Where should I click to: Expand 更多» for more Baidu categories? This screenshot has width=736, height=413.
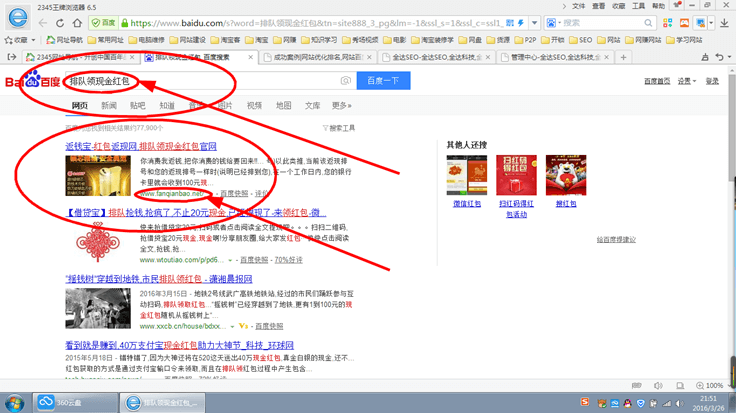(x=341, y=106)
